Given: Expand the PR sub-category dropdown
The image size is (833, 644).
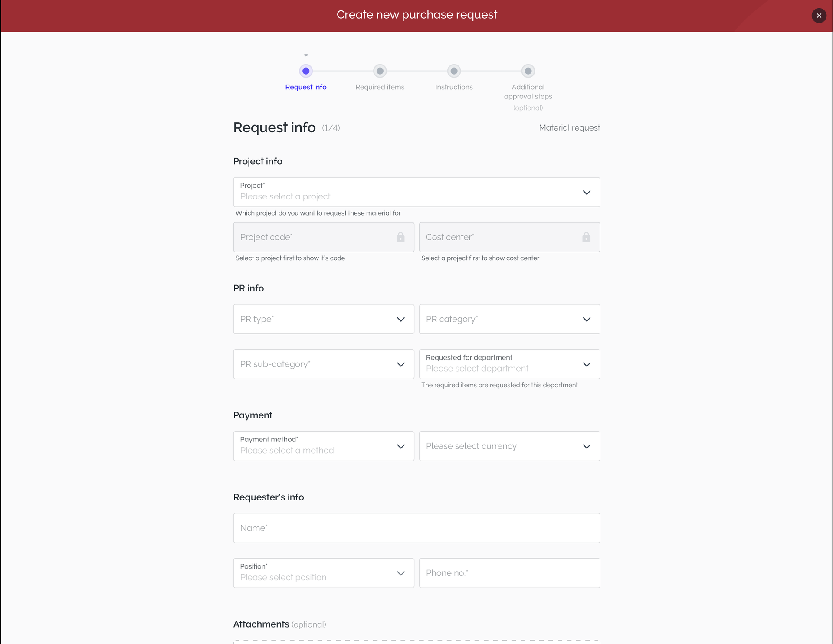Looking at the screenshot, I should pyautogui.click(x=323, y=364).
